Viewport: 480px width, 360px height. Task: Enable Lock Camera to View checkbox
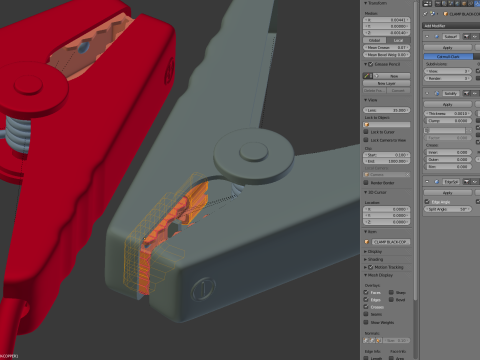point(366,140)
